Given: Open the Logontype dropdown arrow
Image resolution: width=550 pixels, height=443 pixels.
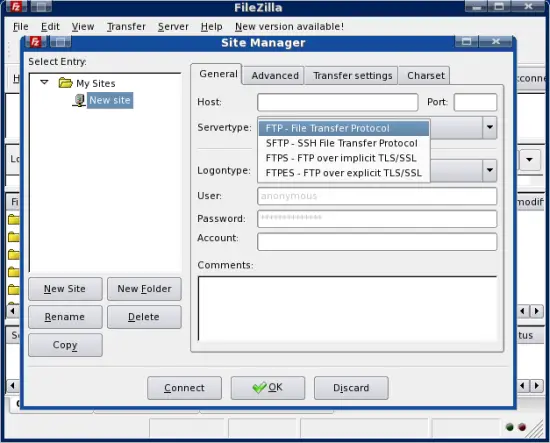Looking at the screenshot, I should coord(490,170).
